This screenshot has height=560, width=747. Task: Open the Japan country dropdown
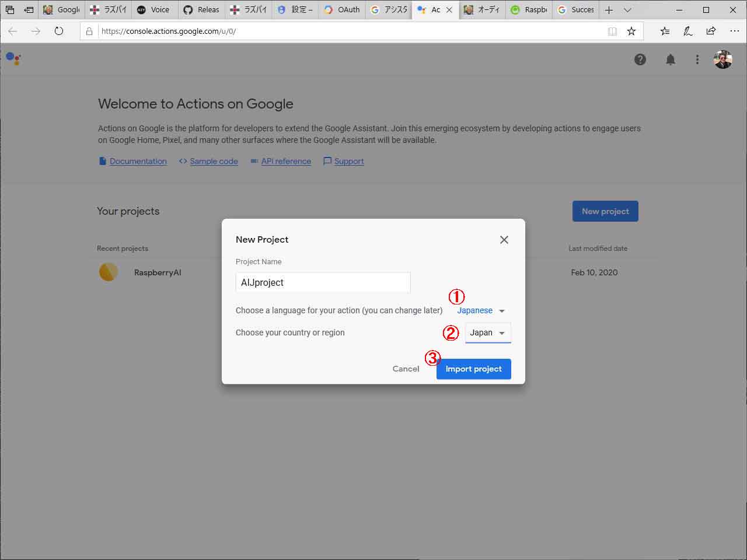click(488, 333)
